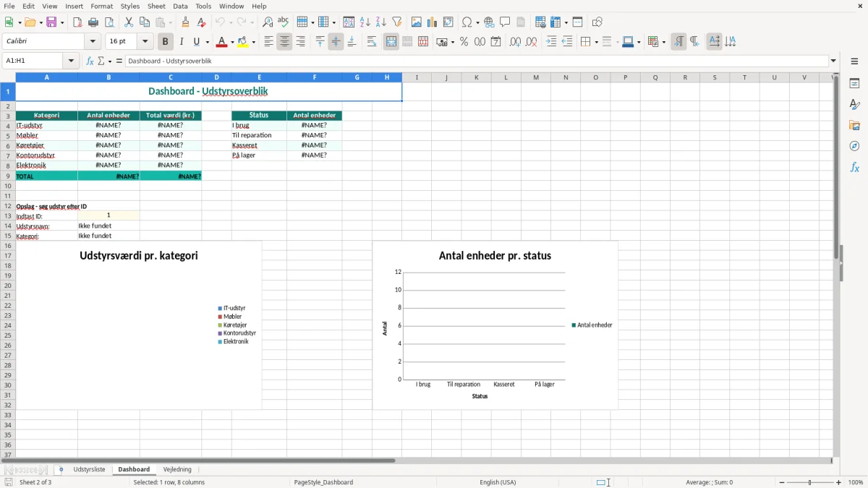Click English (USA) language status
This screenshot has height=488, width=868.
pyautogui.click(x=498, y=482)
